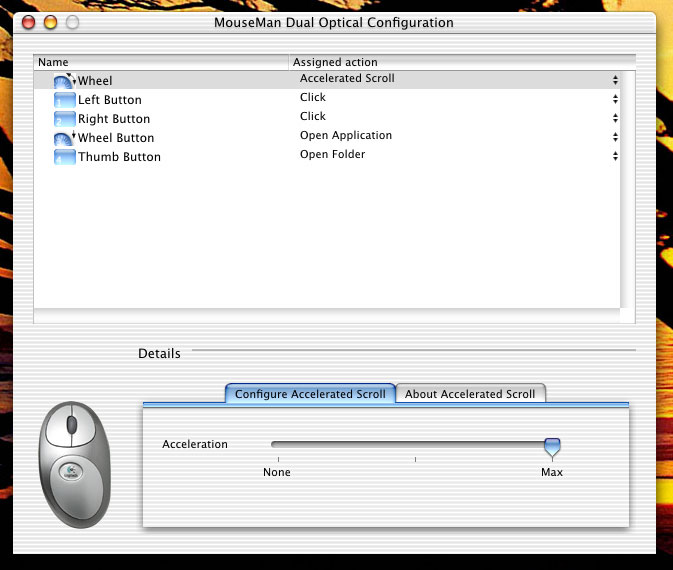
Task: Click the Open Application action text
Action: (346, 135)
